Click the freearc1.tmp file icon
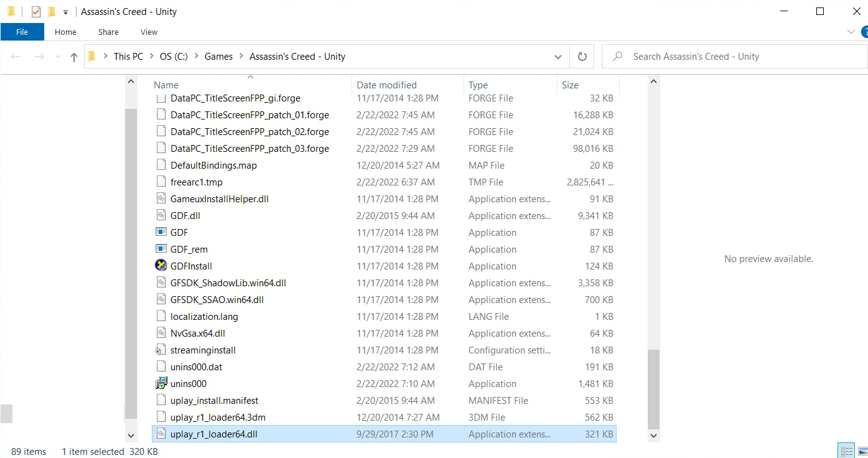The width and height of the screenshot is (868, 458). click(x=161, y=182)
